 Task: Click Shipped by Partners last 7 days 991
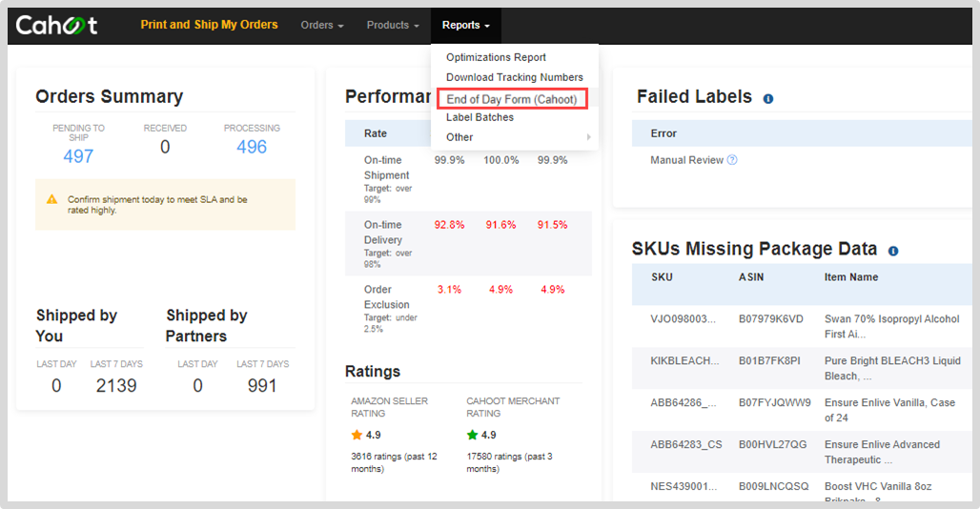click(262, 385)
